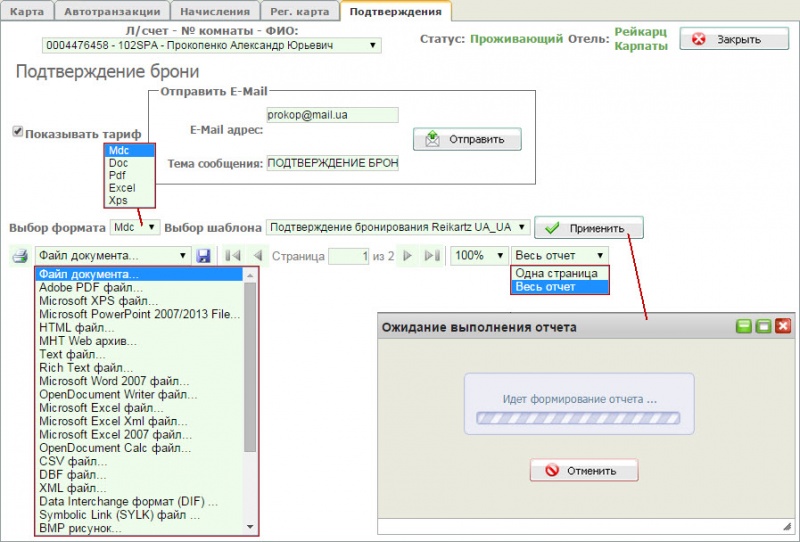This screenshot has width=800, height=542.
Task: Open the 100% zoom level dropdown
Action: click(x=478, y=256)
